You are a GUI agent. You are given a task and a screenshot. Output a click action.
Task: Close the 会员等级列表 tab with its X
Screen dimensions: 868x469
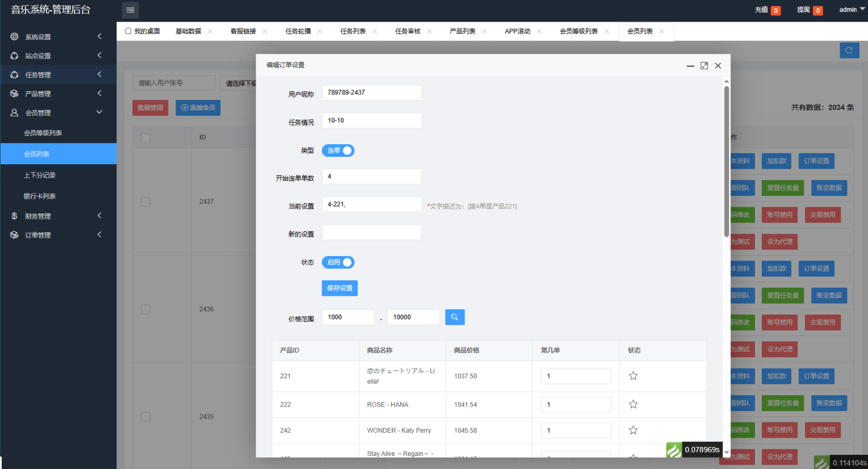coord(607,31)
